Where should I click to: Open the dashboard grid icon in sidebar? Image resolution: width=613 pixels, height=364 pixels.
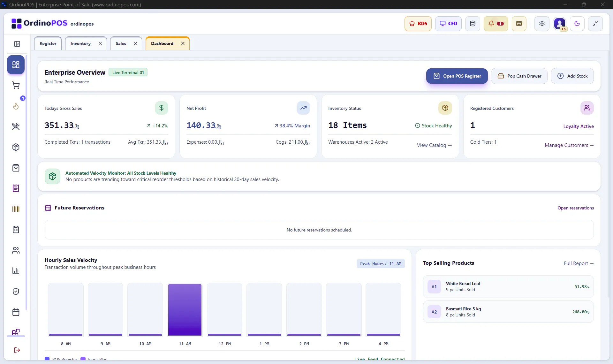click(16, 65)
